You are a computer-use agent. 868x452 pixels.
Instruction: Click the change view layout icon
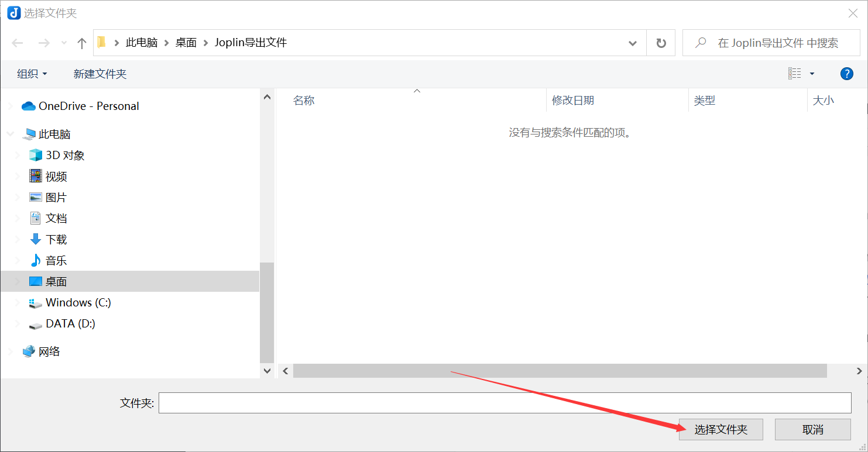tap(795, 74)
